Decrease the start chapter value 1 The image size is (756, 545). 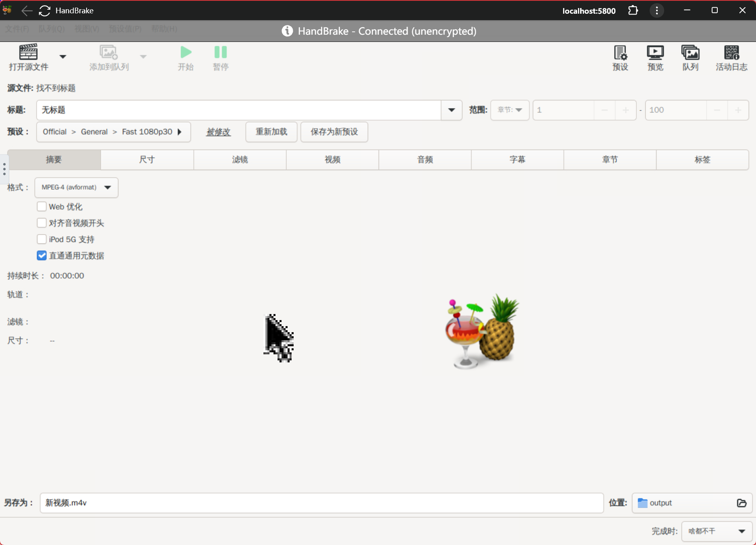point(605,110)
